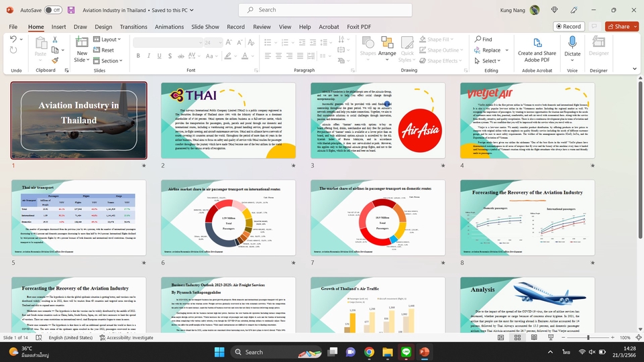Click the Arrange icon
The image size is (644, 362).
pyautogui.click(x=387, y=48)
